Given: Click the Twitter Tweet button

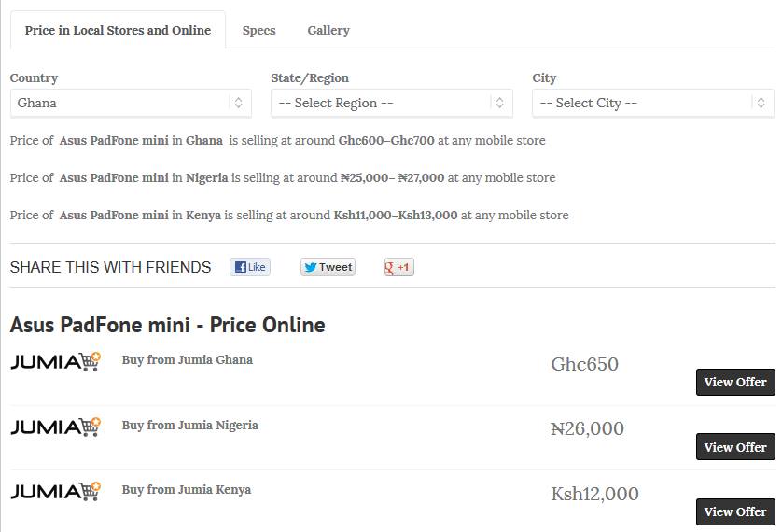Looking at the screenshot, I should pyautogui.click(x=328, y=267).
